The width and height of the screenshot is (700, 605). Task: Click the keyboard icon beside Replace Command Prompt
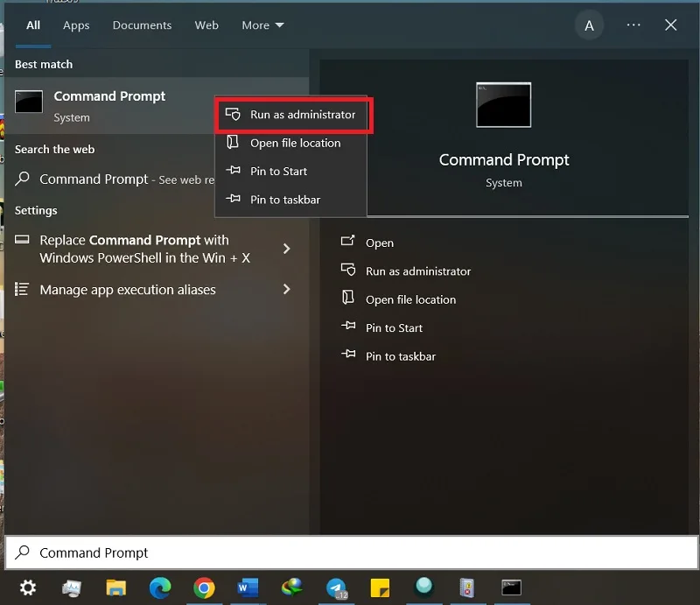22,240
